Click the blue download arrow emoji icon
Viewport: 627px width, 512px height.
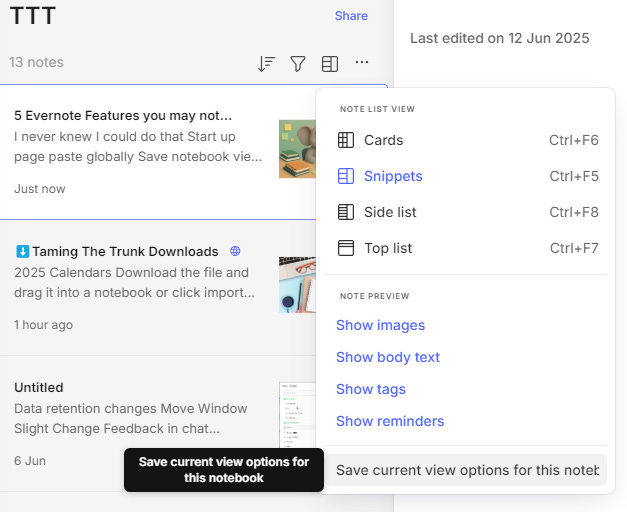(x=22, y=252)
